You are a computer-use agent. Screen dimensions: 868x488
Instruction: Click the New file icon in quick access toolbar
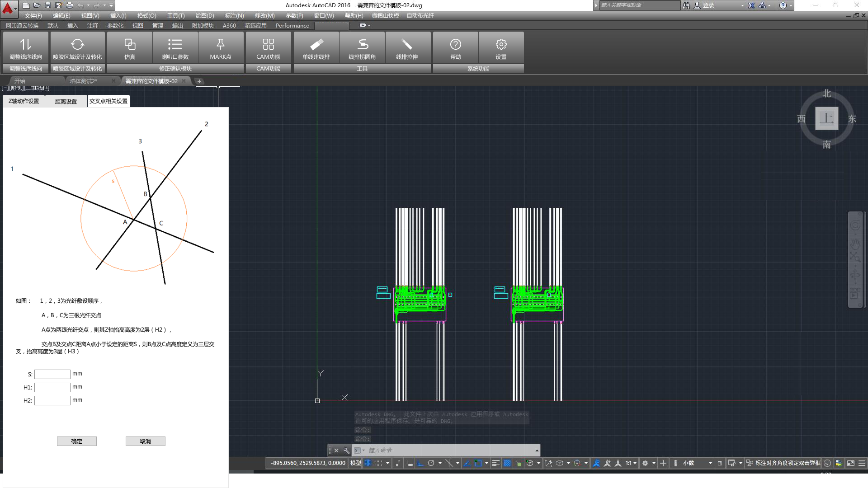click(x=26, y=5)
